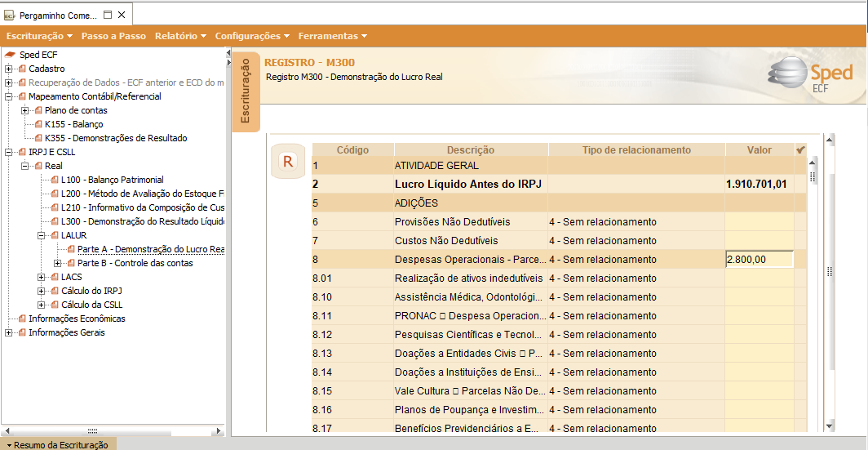
Task: Click the ECF icon in window tab
Action: tap(8, 16)
